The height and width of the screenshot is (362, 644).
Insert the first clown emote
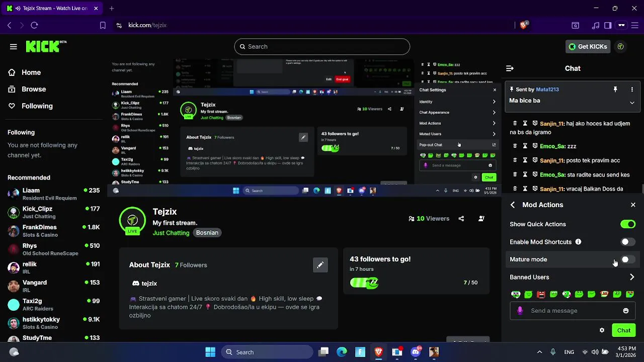coord(516,294)
